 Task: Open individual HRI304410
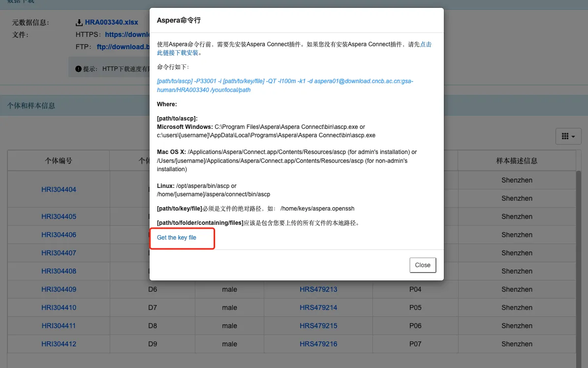point(59,307)
